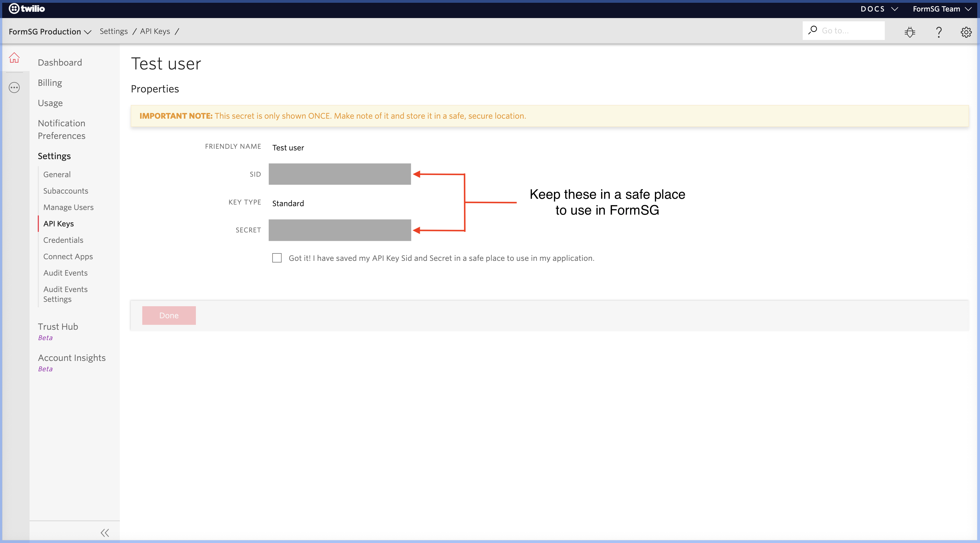Screen dimensions: 980x543
Task: Expand the FormSG Production project dropdown
Action: pos(50,31)
